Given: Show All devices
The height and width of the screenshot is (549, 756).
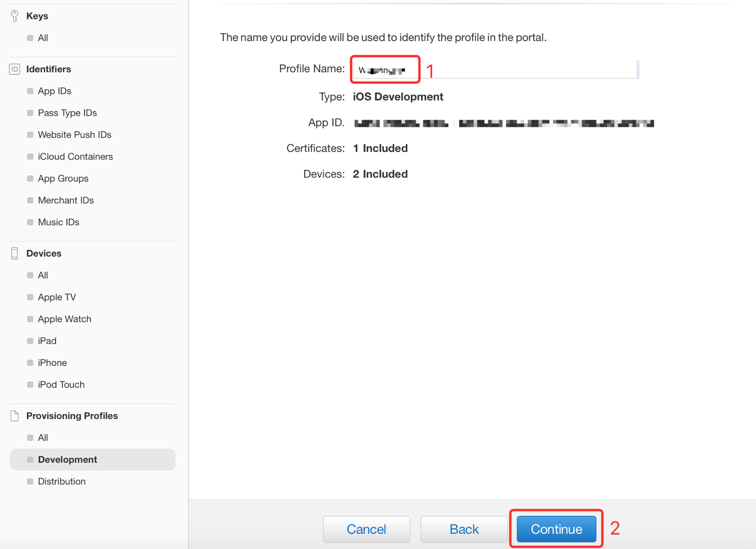Looking at the screenshot, I should (x=43, y=275).
